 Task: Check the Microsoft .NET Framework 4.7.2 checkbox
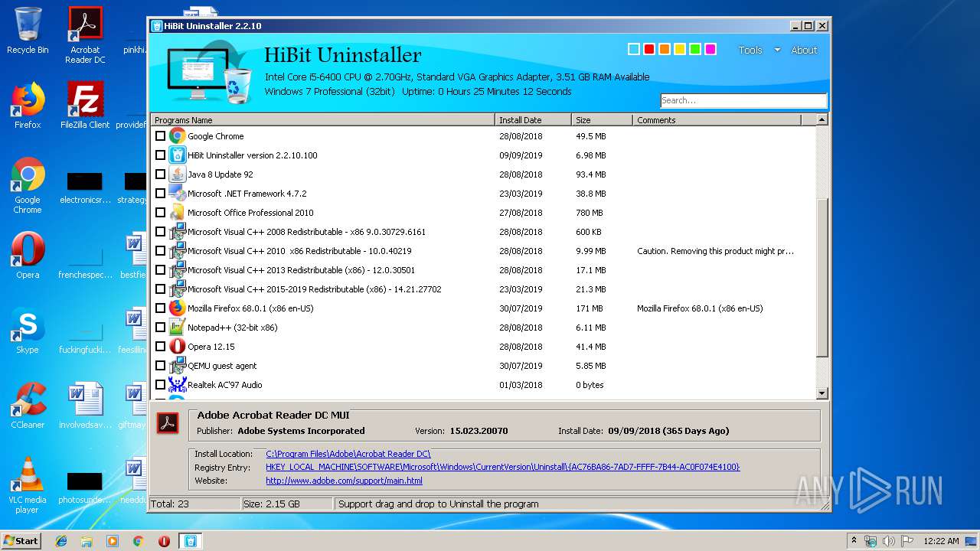pyautogui.click(x=160, y=194)
